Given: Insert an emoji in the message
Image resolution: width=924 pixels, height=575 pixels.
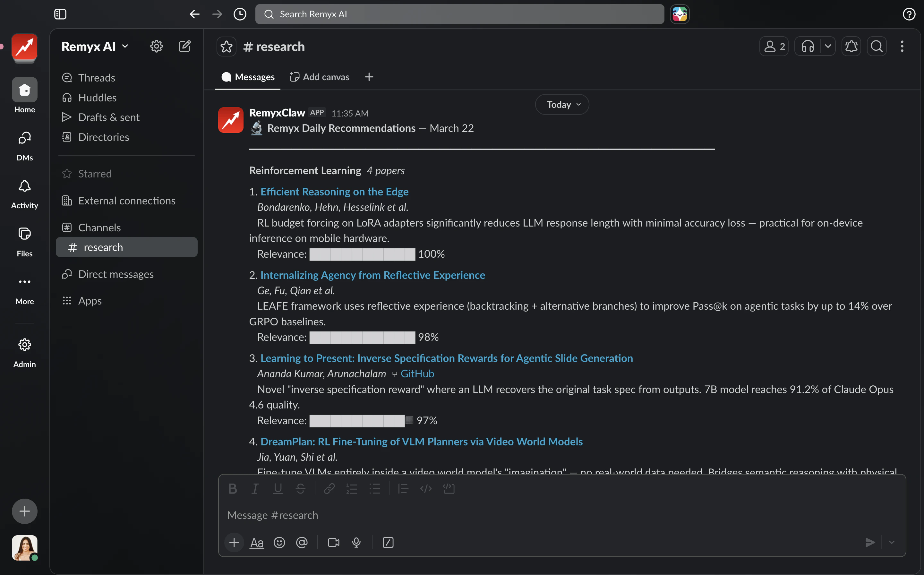Looking at the screenshot, I should (x=279, y=543).
